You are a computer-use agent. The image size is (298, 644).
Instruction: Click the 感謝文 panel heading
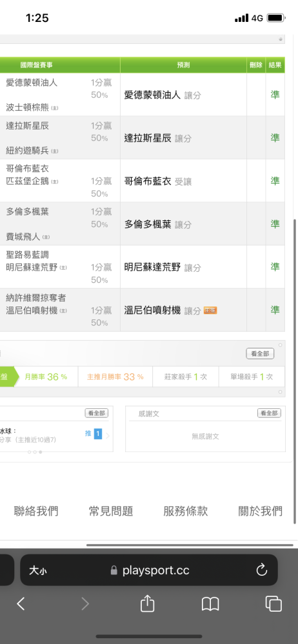[x=149, y=414]
